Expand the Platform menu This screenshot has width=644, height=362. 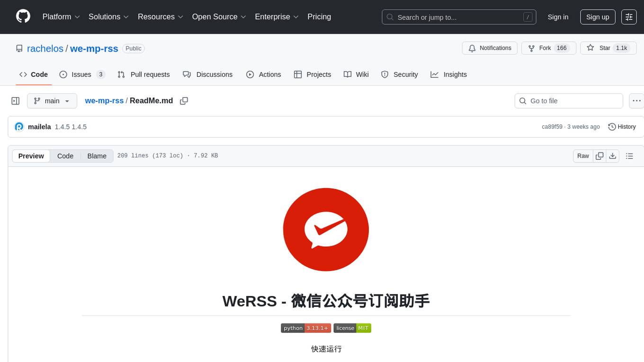pyautogui.click(x=61, y=17)
